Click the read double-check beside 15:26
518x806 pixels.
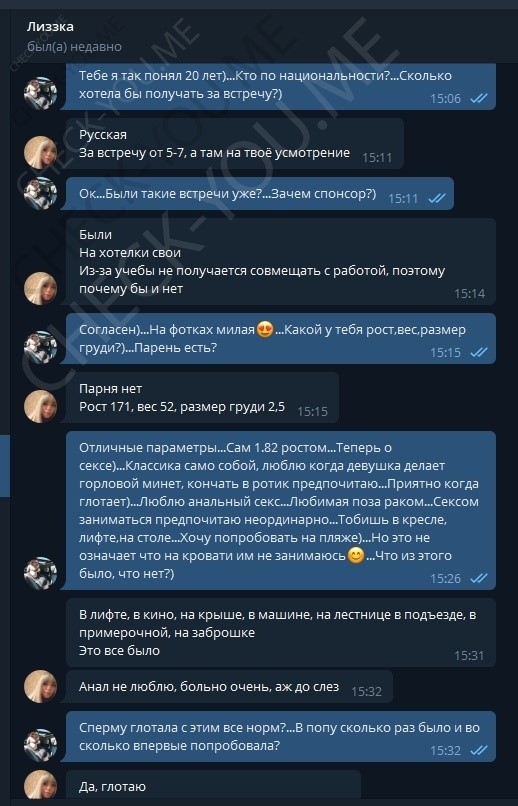point(479,578)
